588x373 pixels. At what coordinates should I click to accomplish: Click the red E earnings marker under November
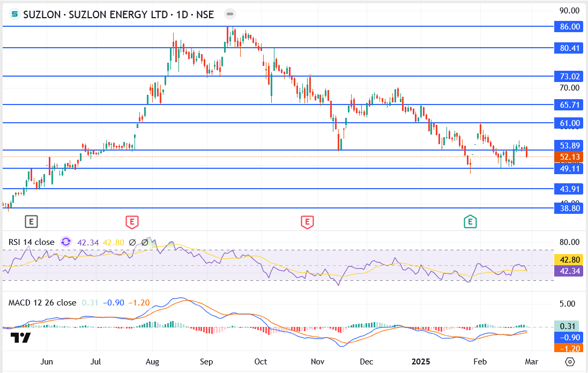(x=307, y=221)
